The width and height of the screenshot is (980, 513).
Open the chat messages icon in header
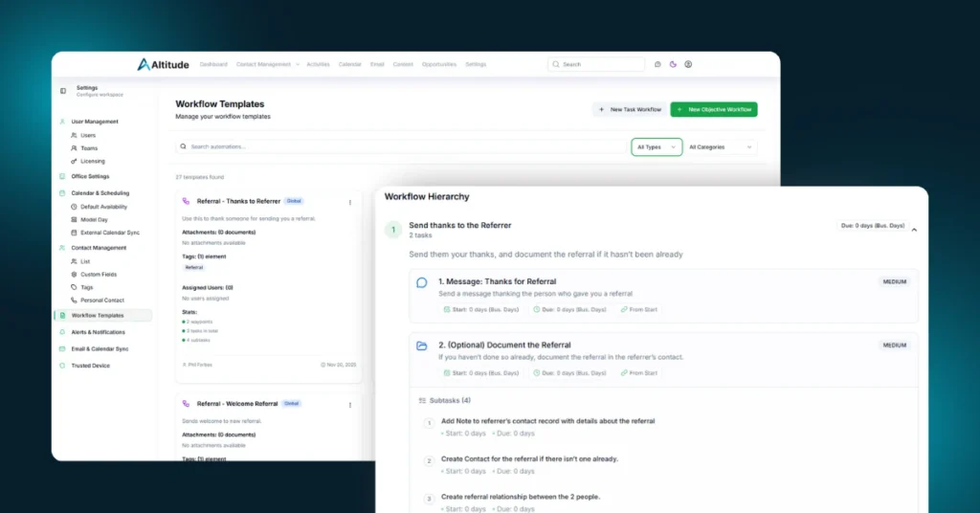click(657, 64)
